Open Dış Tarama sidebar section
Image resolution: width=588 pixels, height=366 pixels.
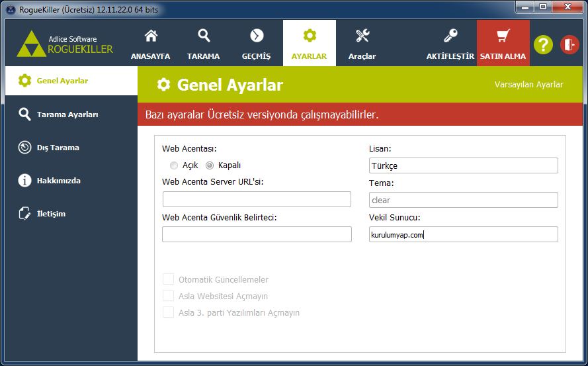[x=71, y=147]
